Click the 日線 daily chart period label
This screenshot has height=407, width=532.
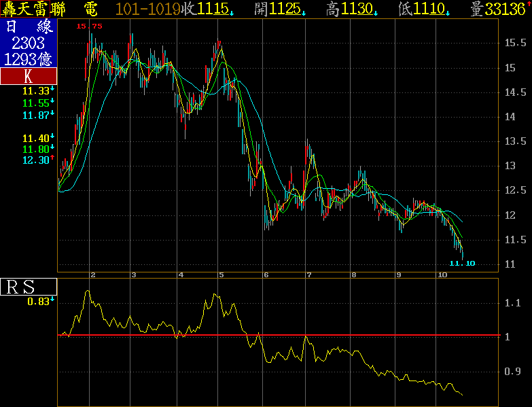point(29,27)
